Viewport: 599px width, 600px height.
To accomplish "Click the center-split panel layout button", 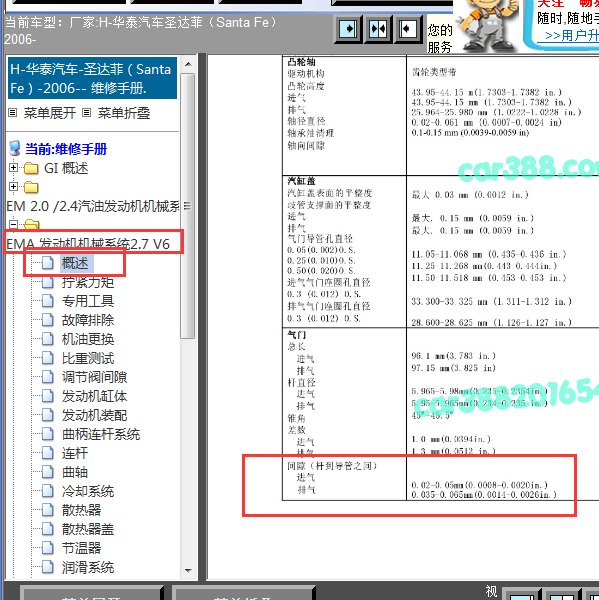I will click(378, 29).
